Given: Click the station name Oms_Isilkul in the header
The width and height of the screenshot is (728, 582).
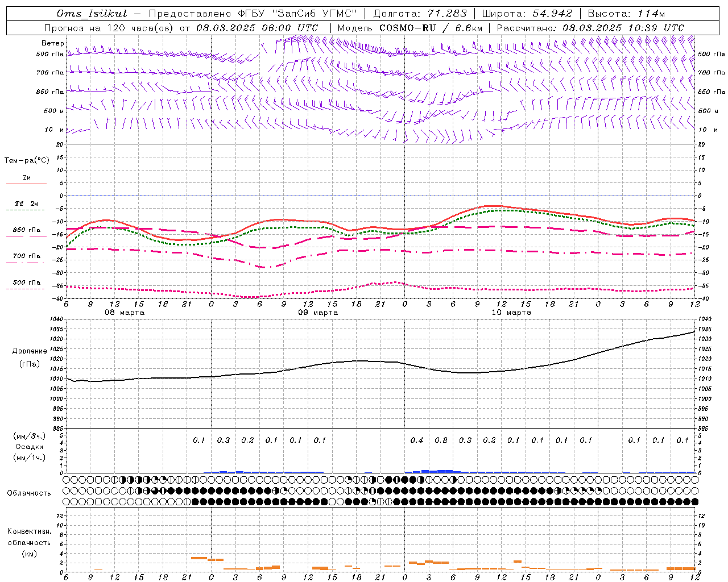Looking at the screenshot, I should (x=92, y=14).
